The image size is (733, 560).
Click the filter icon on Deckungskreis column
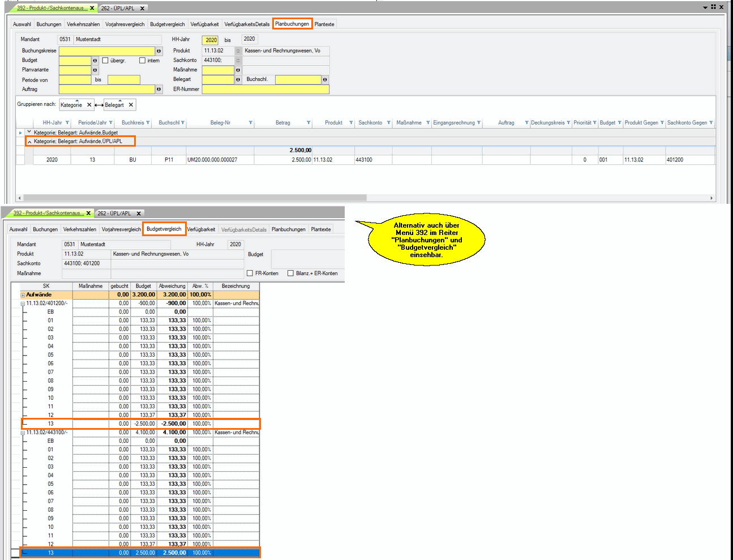tap(568, 123)
